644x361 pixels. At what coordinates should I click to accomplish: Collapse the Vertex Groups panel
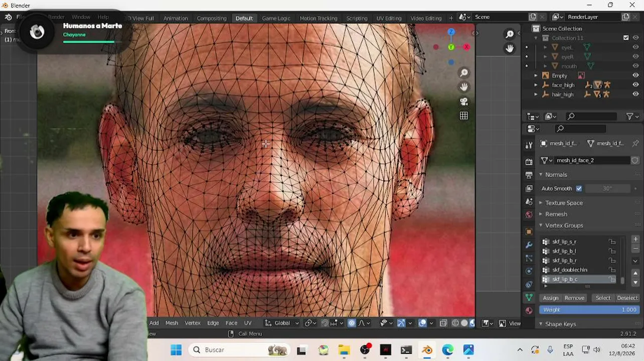click(x=541, y=226)
